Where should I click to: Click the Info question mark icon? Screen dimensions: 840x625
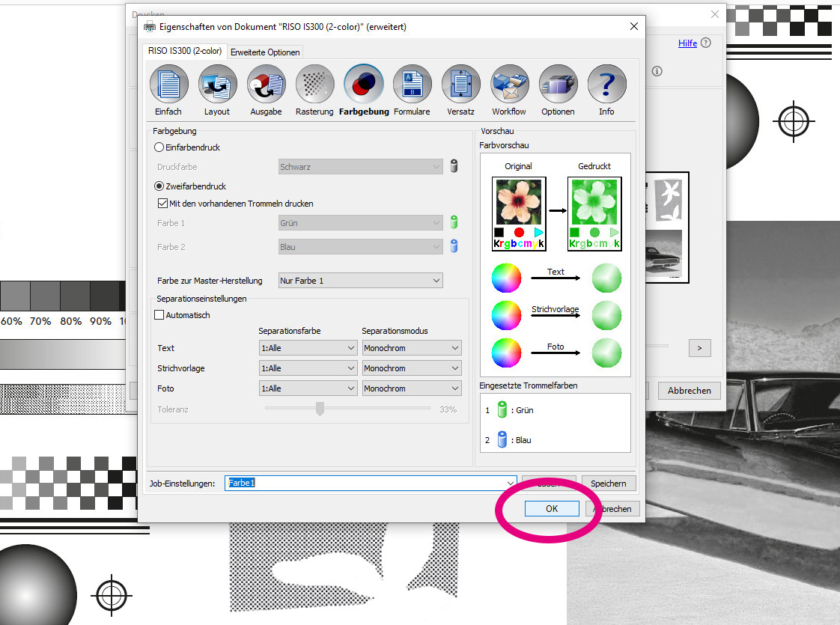(606, 85)
